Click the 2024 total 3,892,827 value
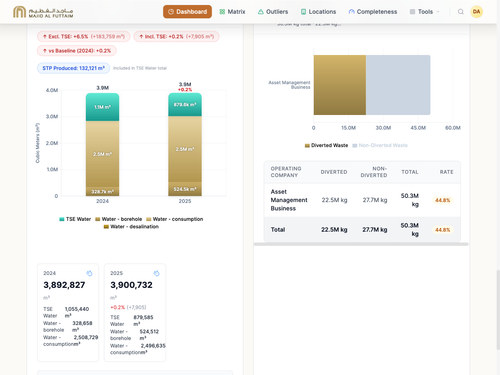This screenshot has width=500, height=375. (x=64, y=285)
